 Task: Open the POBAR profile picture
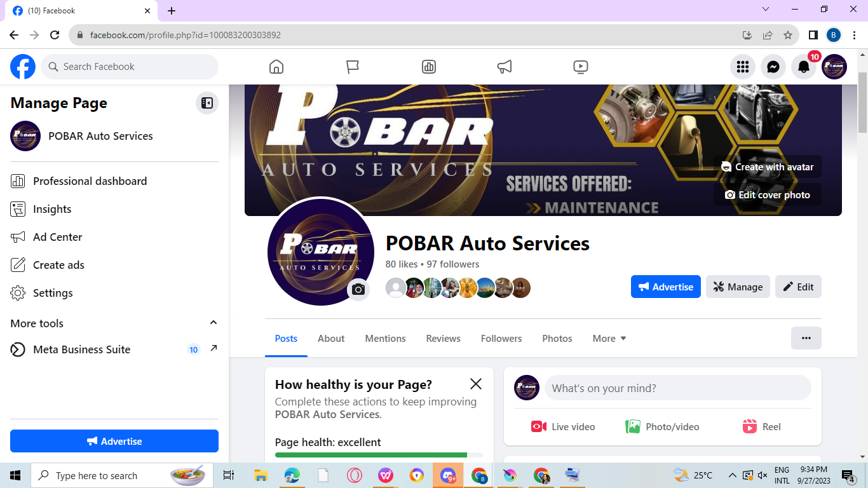coord(320,251)
